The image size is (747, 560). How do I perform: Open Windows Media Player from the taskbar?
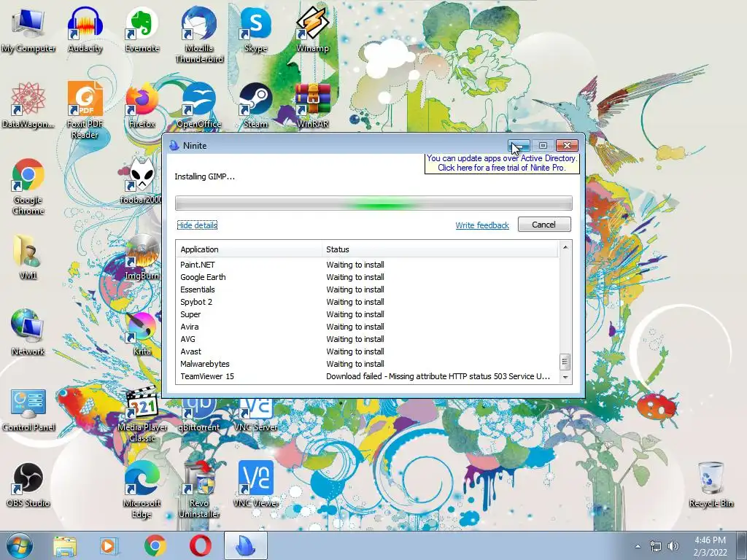pyautogui.click(x=109, y=545)
